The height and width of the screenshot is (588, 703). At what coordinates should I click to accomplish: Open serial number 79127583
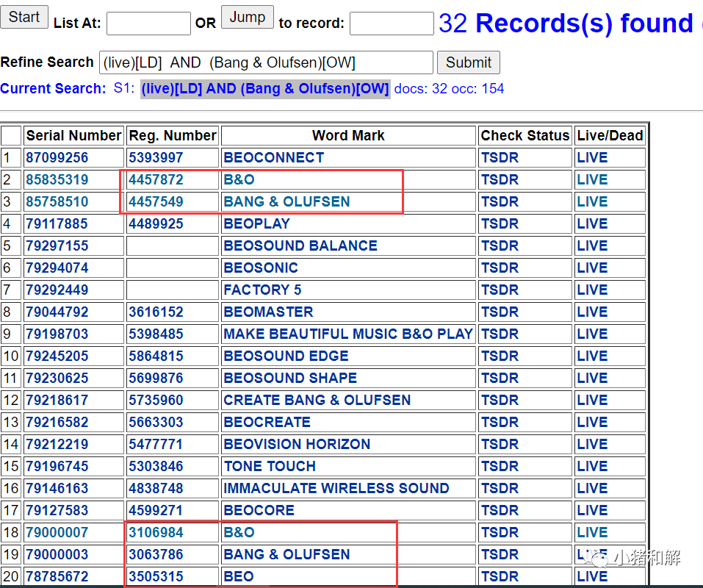tap(57, 510)
